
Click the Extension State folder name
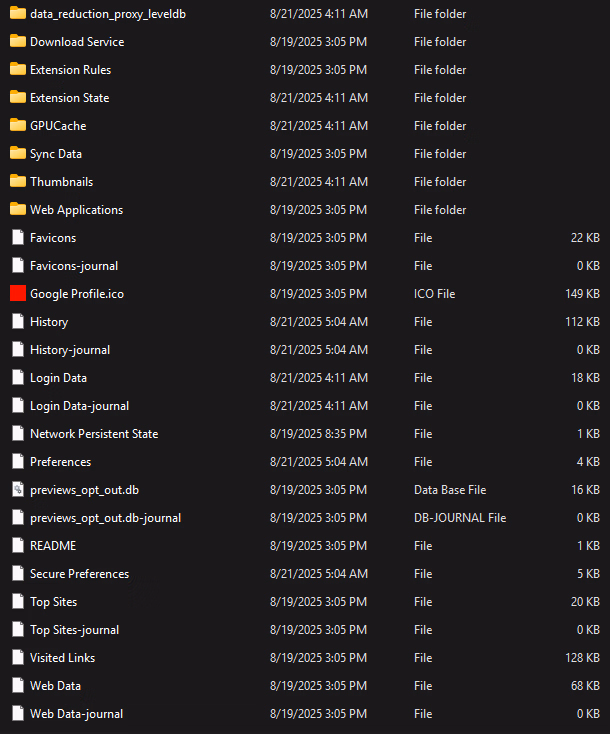pos(69,98)
